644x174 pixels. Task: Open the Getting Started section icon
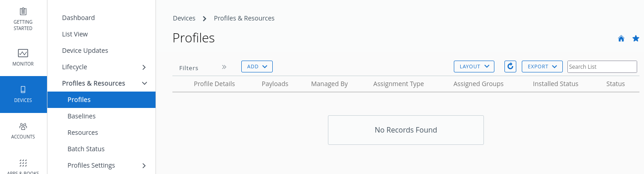(x=23, y=11)
